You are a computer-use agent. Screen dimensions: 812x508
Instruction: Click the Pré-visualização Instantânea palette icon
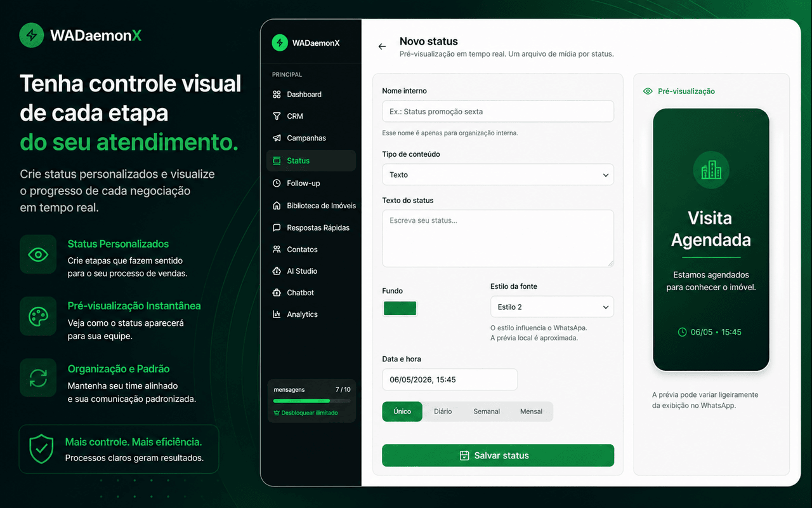(x=38, y=316)
